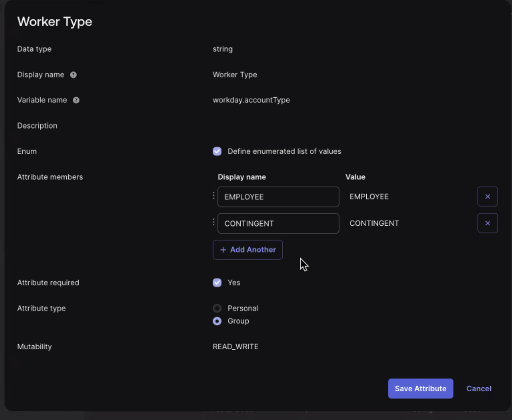Image resolution: width=512 pixels, height=420 pixels.
Task: Click the Display name column header
Action: point(241,177)
